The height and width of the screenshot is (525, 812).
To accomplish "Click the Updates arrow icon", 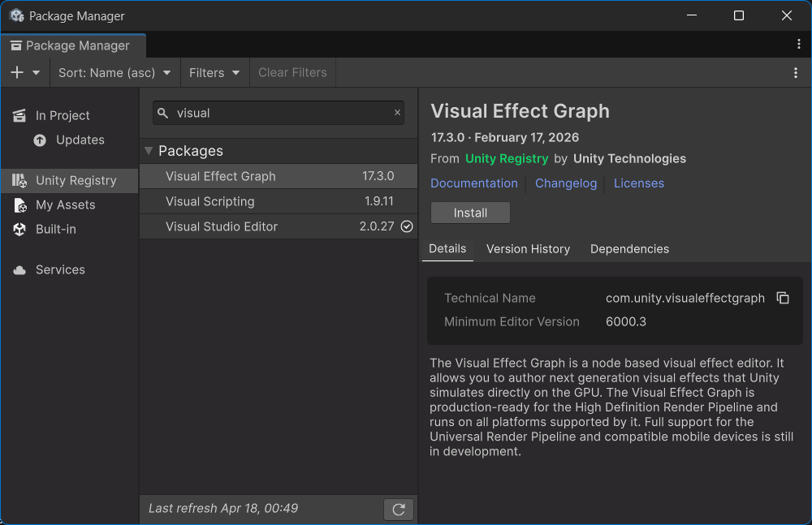I will [x=40, y=140].
